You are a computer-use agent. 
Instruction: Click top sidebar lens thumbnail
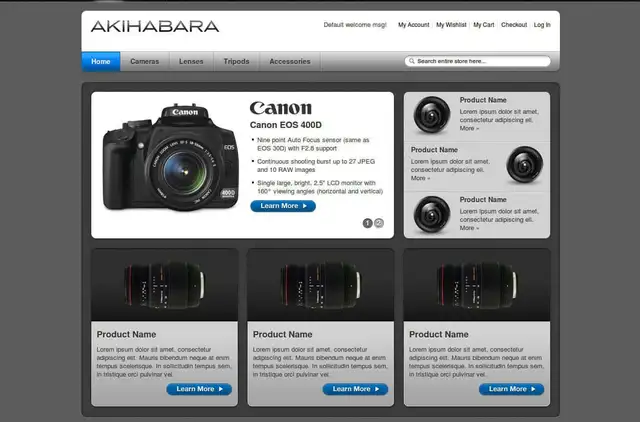coord(432,115)
